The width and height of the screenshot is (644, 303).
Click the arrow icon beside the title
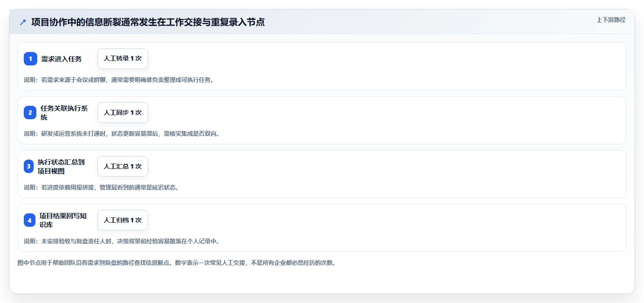[23, 22]
